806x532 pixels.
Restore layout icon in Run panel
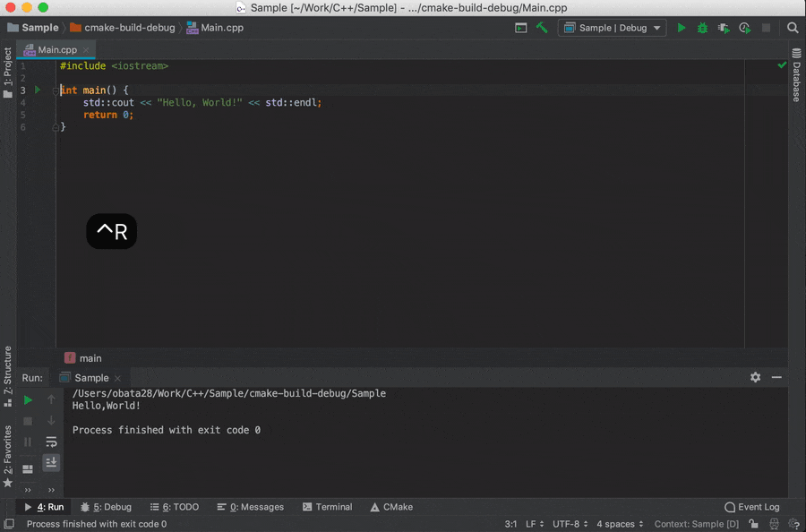click(28, 469)
